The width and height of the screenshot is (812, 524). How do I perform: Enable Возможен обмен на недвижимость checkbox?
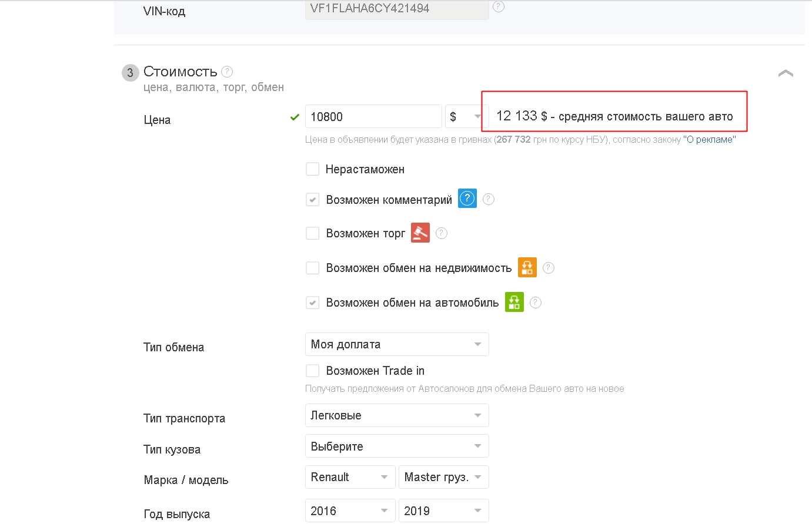coord(313,268)
